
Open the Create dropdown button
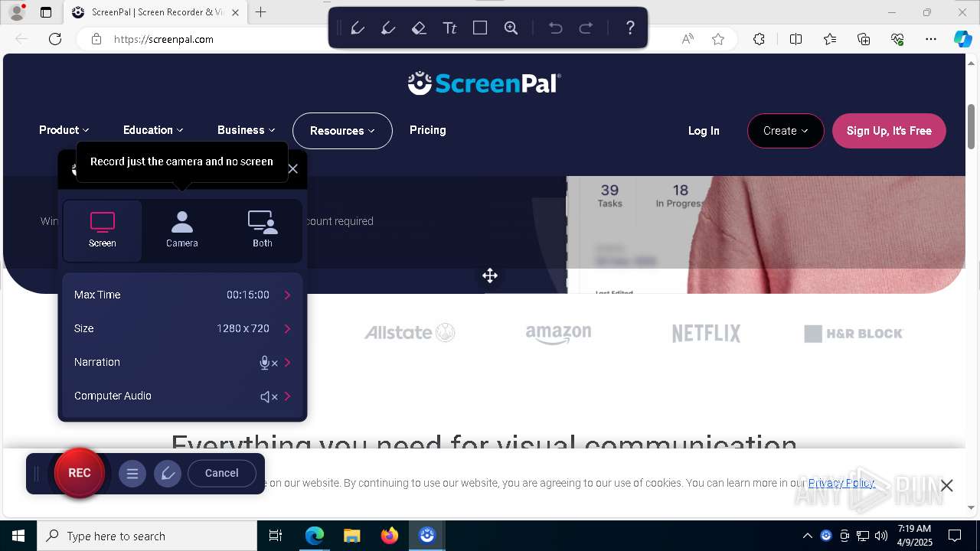pos(786,131)
